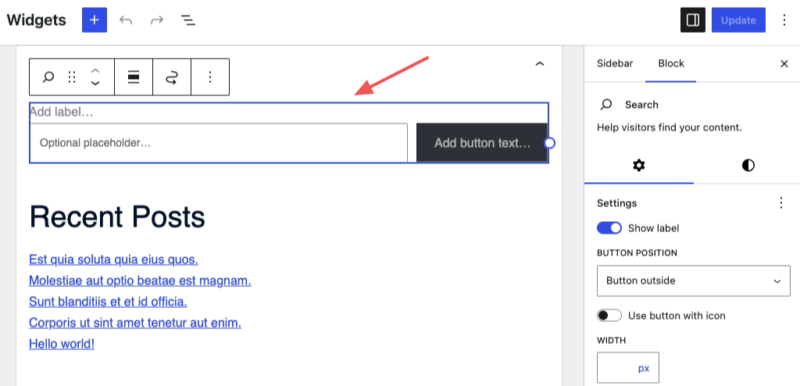Click the search block circular width handle
This screenshot has height=386, width=800.
click(x=549, y=143)
